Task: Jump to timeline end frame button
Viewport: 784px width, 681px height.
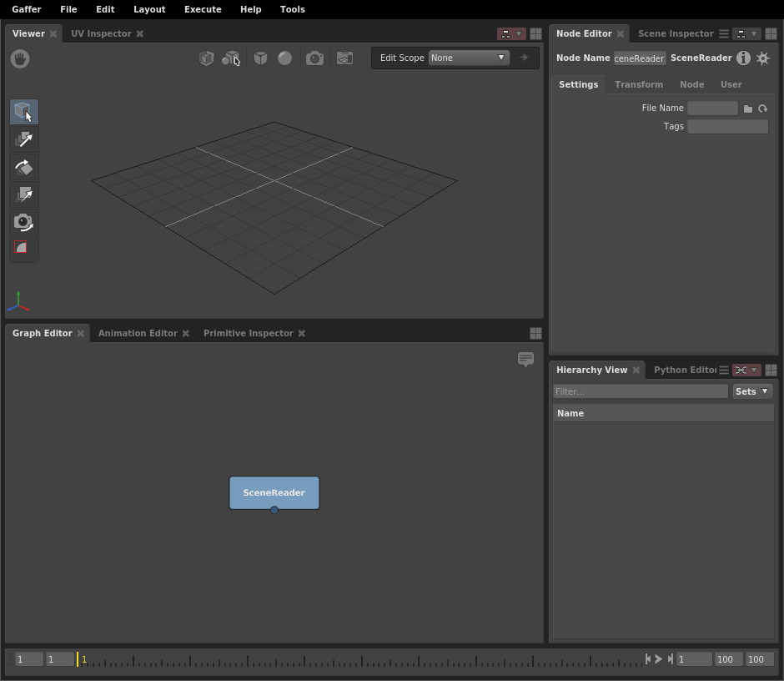Action: click(x=670, y=659)
